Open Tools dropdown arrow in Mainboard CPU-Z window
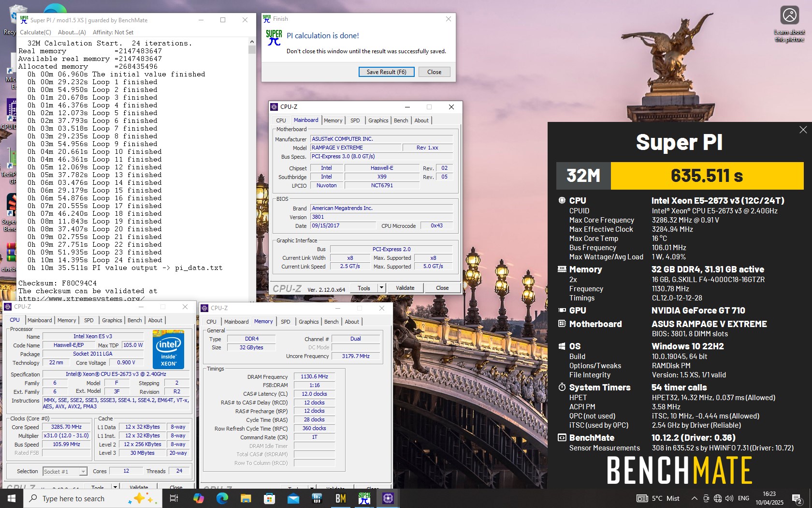 tap(381, 288)
